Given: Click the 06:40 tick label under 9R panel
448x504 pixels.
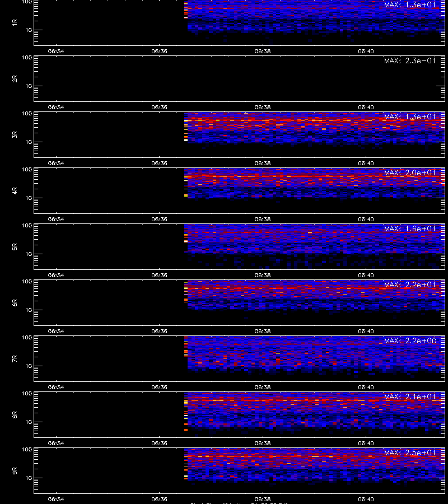Looking at the screenshot, I should point(366,499).
